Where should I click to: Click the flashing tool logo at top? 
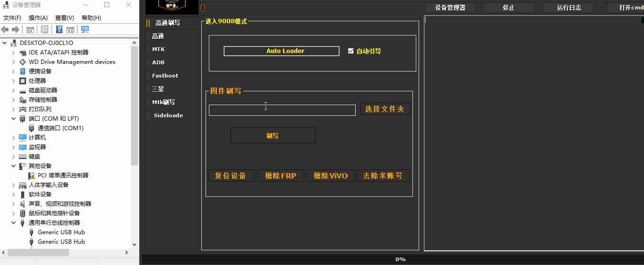click(172, 7)
